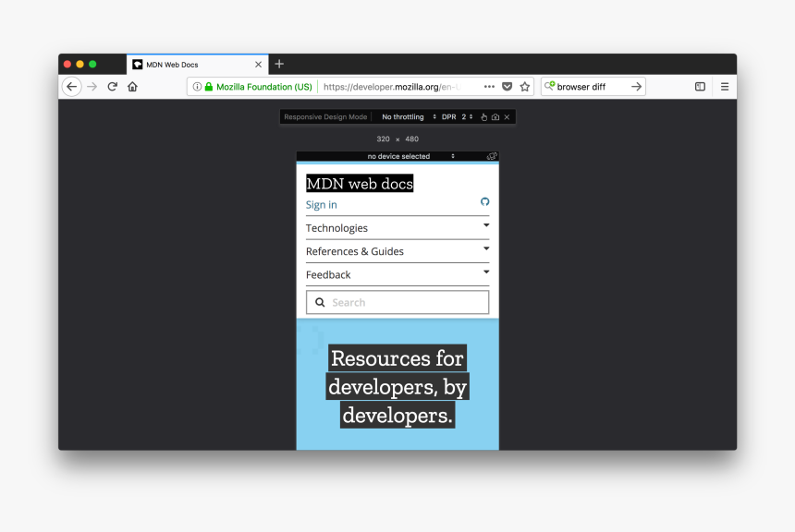This screenshot has height=532, width=795.
Task: Click the MDN web docs logo
Action: [360, 184]
